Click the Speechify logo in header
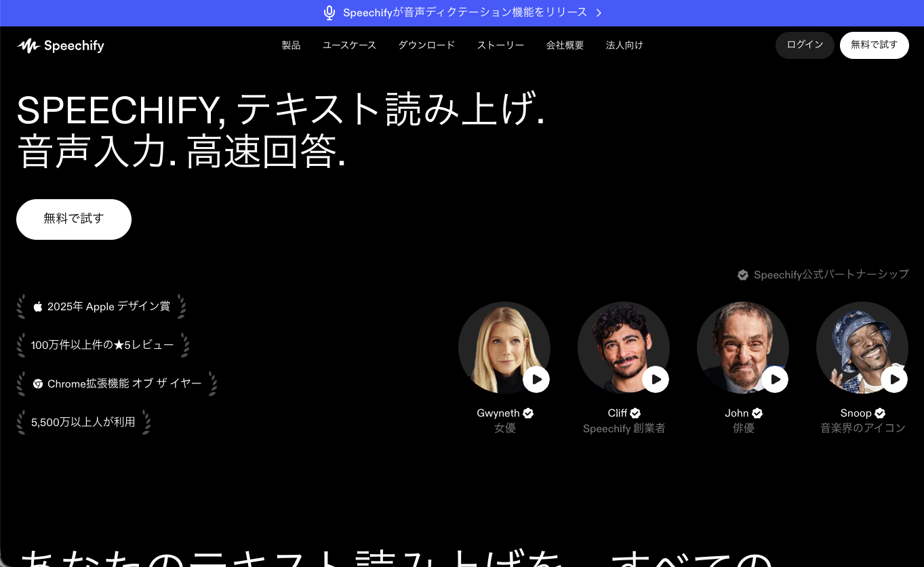924x567 pixels. pyautogui.click(x=60, y=45)
